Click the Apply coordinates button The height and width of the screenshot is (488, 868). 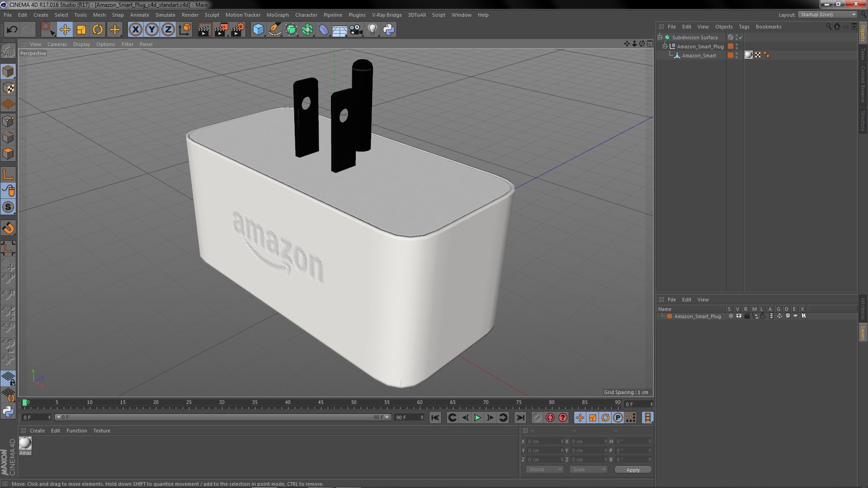pos(633,470)
